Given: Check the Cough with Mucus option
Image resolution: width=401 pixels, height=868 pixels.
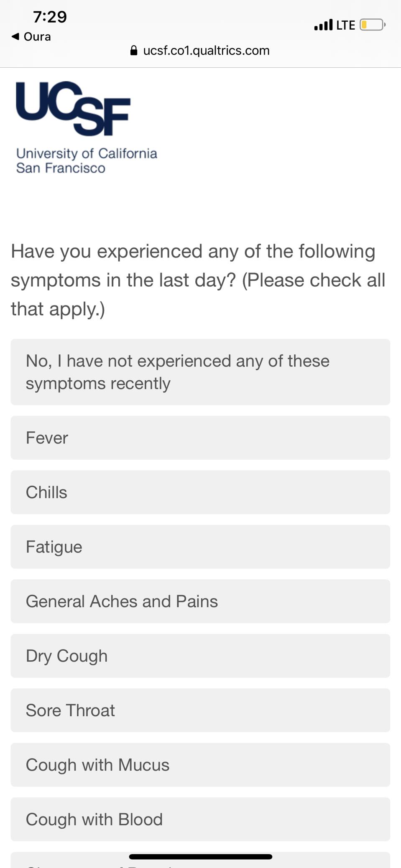Looking at the screenshot, I should tap(200, 765).
